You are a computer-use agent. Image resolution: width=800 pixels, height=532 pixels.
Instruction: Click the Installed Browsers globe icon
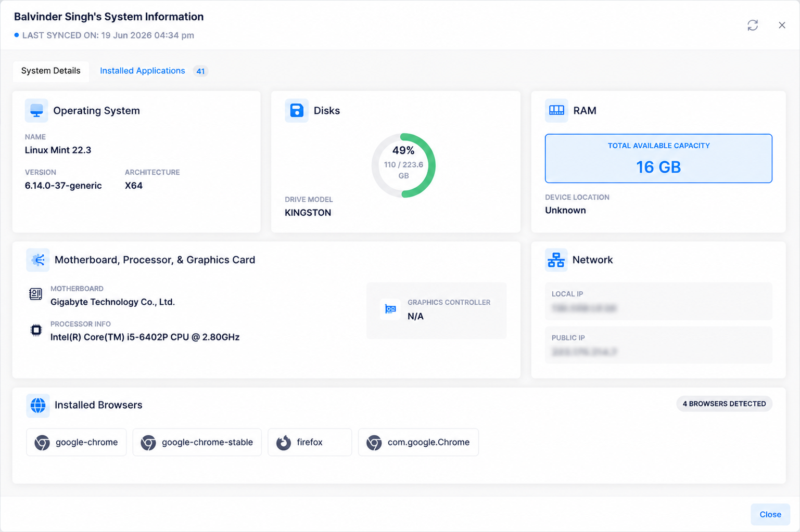point(38,405)
